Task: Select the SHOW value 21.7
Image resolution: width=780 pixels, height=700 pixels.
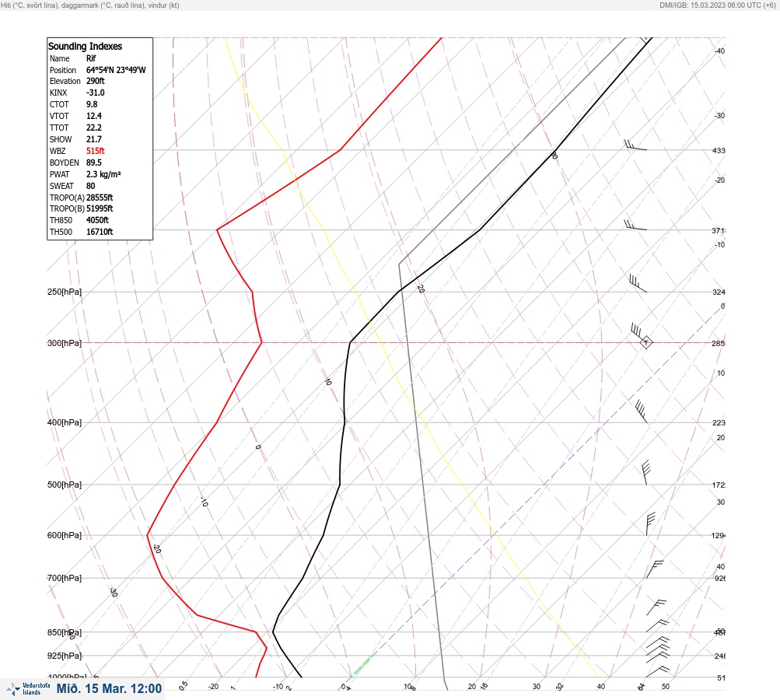Action: tap(94, 139)
